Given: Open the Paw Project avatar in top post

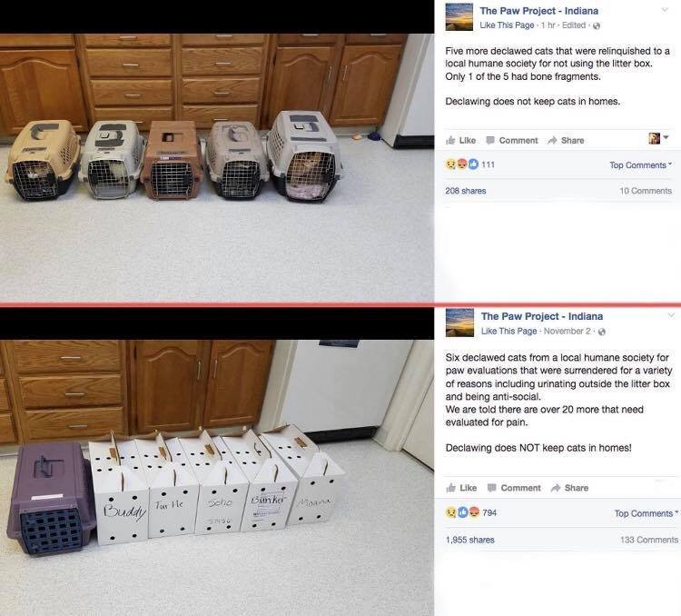Looking at the screenshot, I should [459, 16].
